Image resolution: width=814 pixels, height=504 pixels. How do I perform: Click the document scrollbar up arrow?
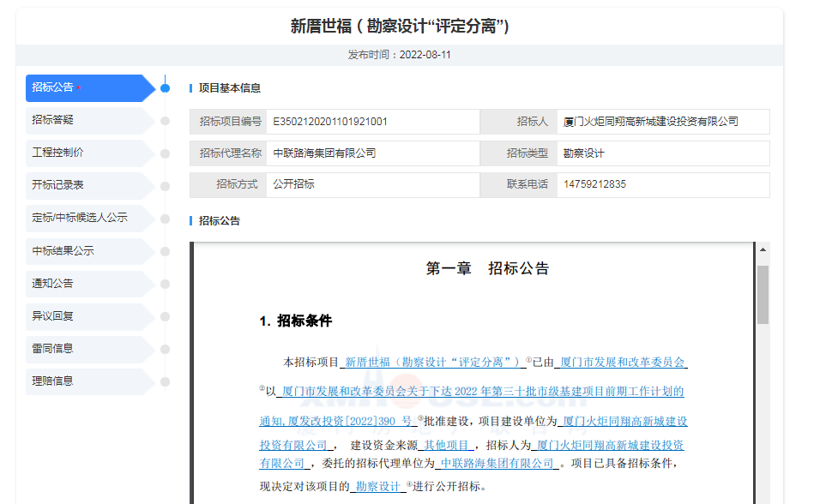point(763,250)
